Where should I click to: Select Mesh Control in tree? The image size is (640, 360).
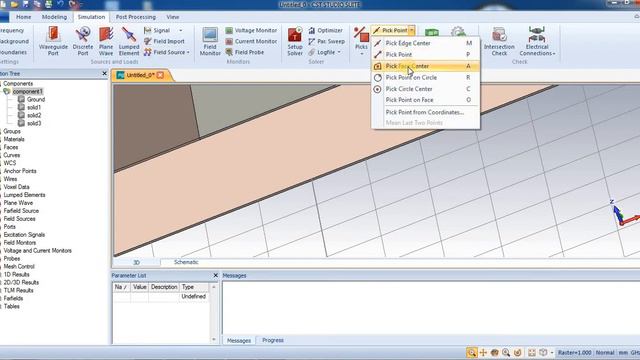19,266
